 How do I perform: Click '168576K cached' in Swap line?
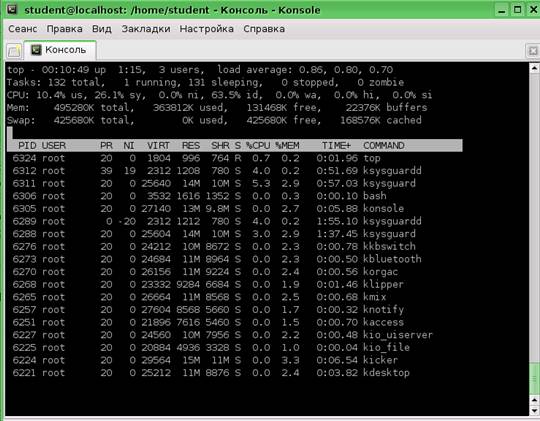(x=381, y=120)
